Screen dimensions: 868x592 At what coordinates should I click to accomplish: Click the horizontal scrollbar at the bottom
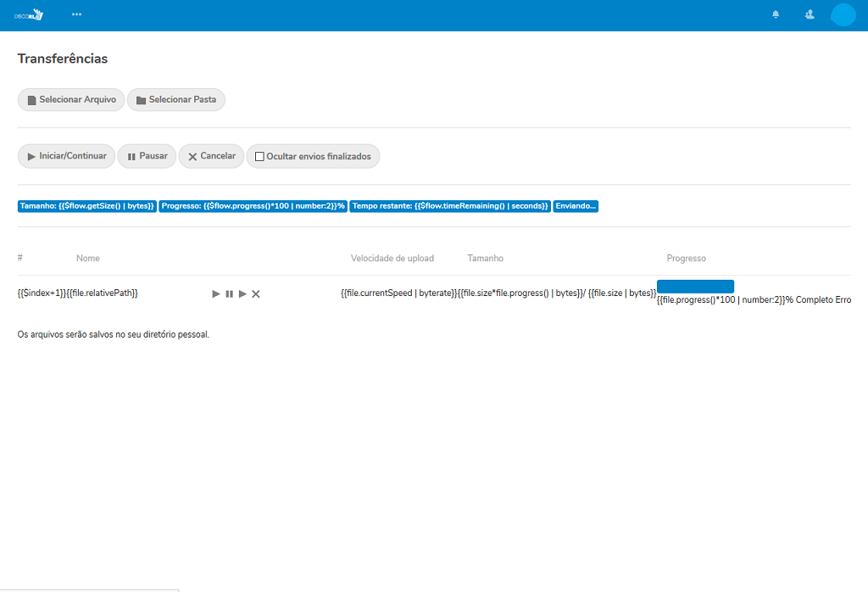click(89, 589)
